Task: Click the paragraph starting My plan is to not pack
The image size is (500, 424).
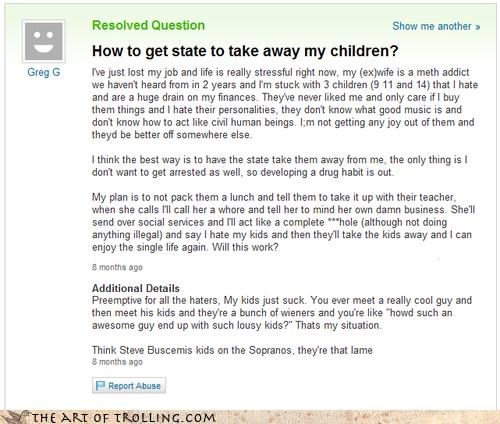Action: coord(283,222)
